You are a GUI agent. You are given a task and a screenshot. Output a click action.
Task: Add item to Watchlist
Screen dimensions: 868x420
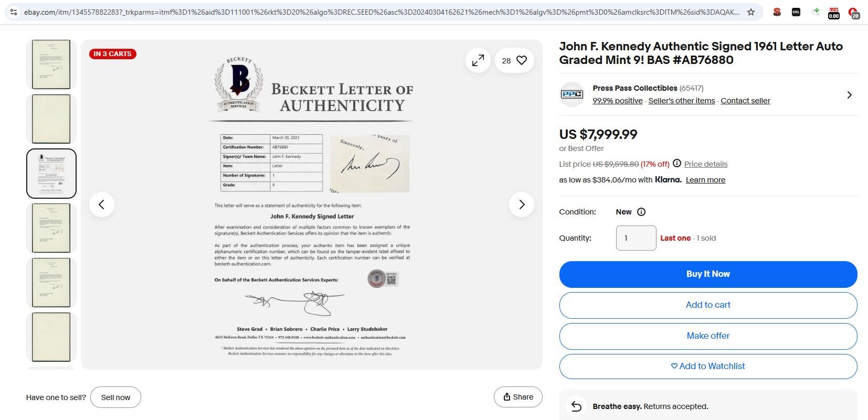pos(708,367)
